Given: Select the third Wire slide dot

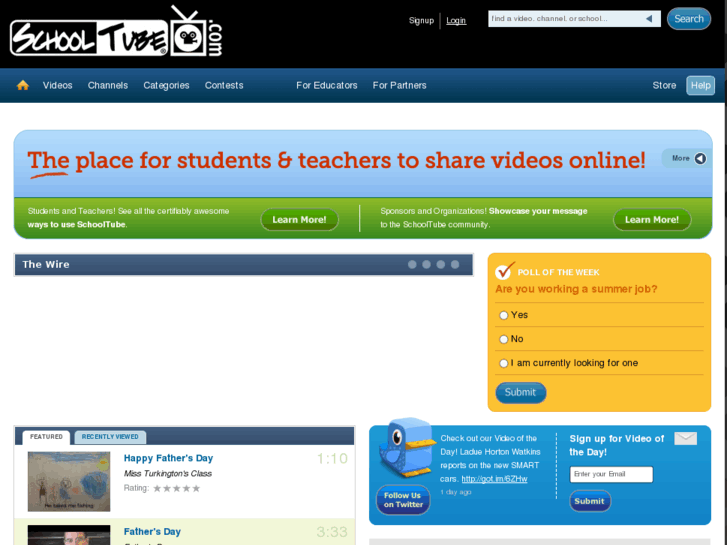Looking at the screenshot, I should (440, 264).
